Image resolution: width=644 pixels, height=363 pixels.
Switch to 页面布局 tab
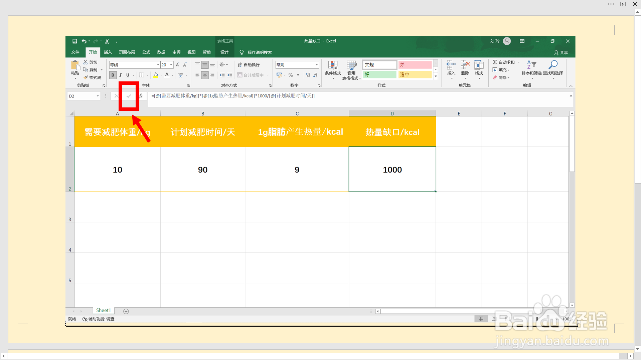click(x=127, y=52)
